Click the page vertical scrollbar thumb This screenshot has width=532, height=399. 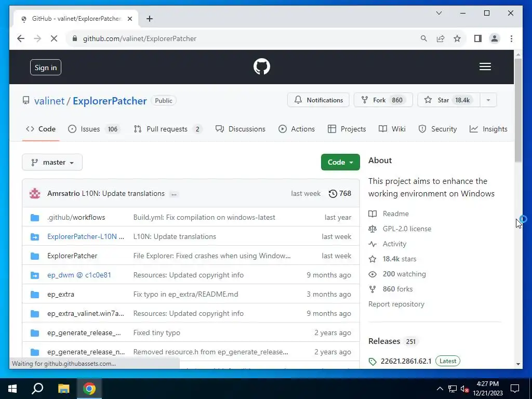pos(518,110)
